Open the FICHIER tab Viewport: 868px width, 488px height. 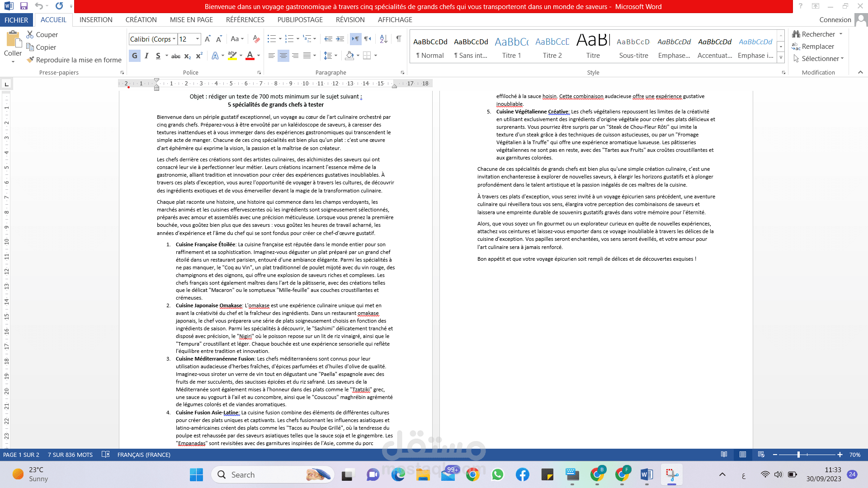pos(16,20)
